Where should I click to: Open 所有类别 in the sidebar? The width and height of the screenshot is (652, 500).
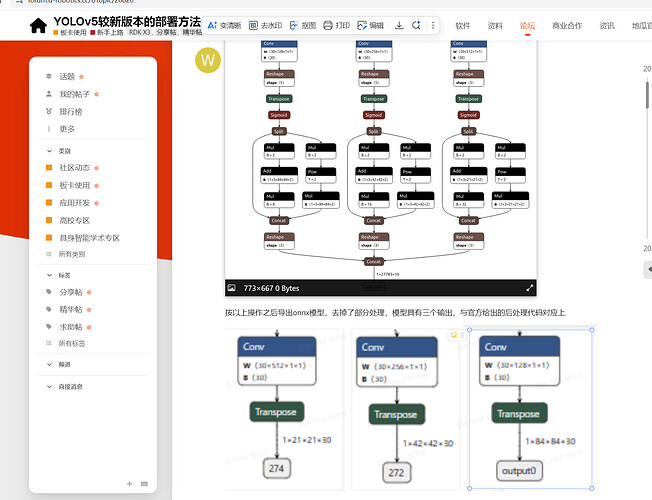click(72, 254)
